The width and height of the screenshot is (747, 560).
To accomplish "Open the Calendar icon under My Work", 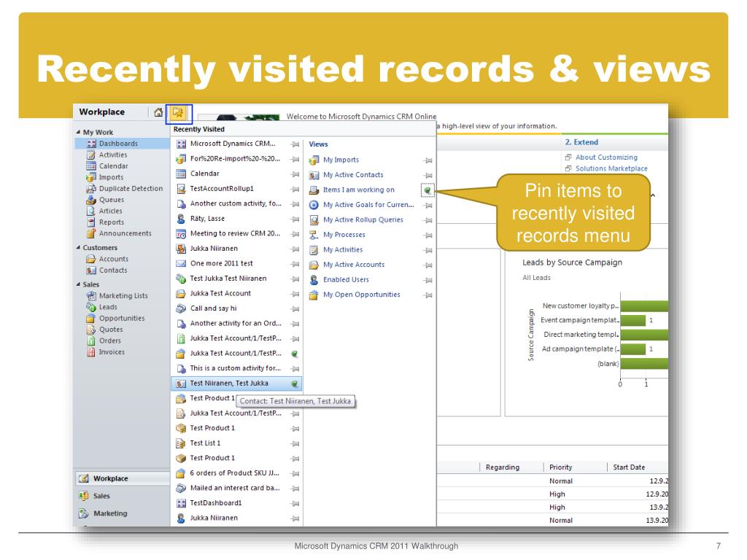I will click(x=91, y=166).
